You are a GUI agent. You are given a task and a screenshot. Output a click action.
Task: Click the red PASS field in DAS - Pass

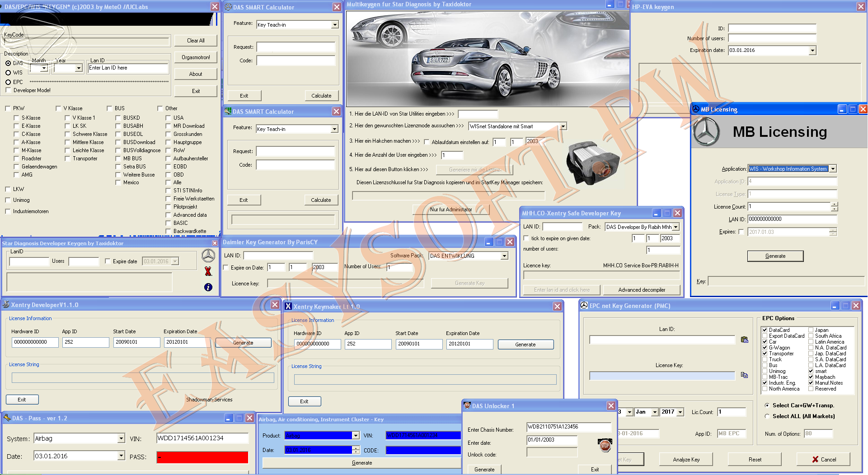tap(202, 457)
